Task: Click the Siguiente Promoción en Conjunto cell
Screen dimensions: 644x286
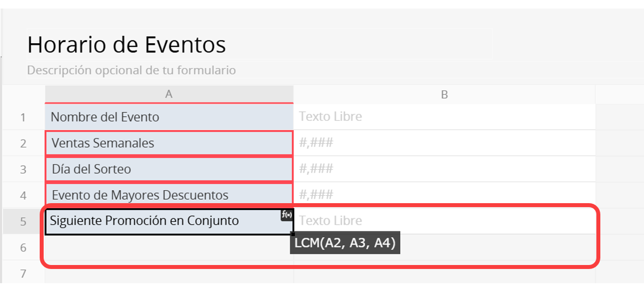Action: (x=164, y=221)
